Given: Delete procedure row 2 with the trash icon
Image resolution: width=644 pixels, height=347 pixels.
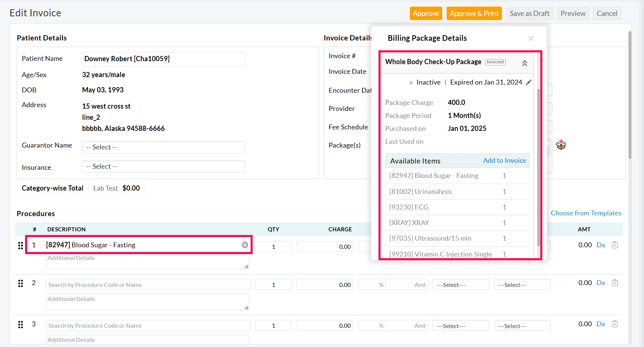Looking at the screenshot, I should click(x=615, y=283).
